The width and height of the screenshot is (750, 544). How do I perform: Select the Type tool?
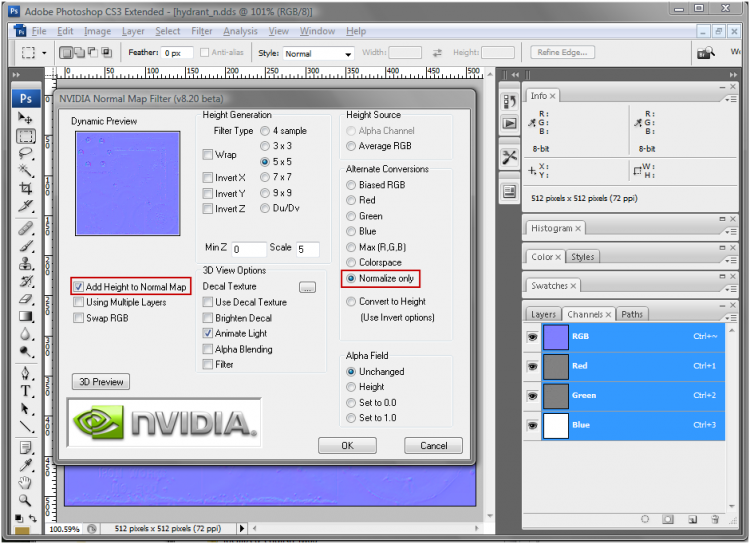[x=26, y=392]
